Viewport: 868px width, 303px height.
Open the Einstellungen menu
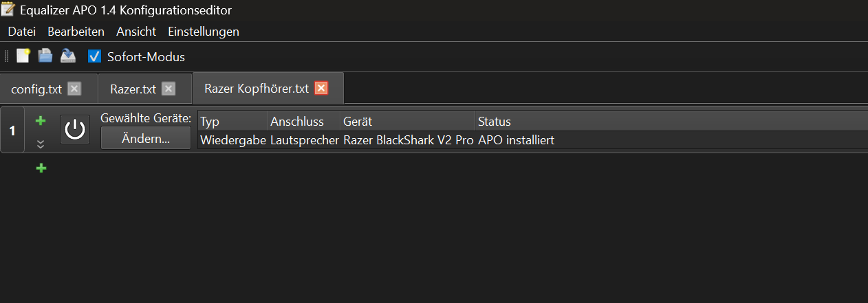tap(204, 32)
